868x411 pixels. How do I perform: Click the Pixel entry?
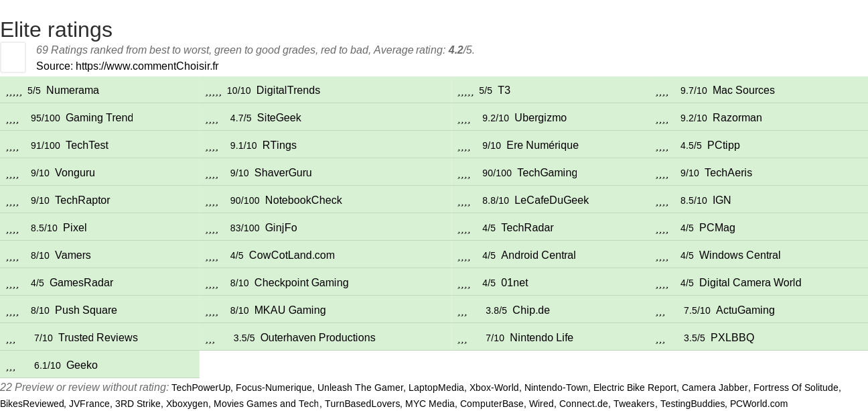[75, 227]
